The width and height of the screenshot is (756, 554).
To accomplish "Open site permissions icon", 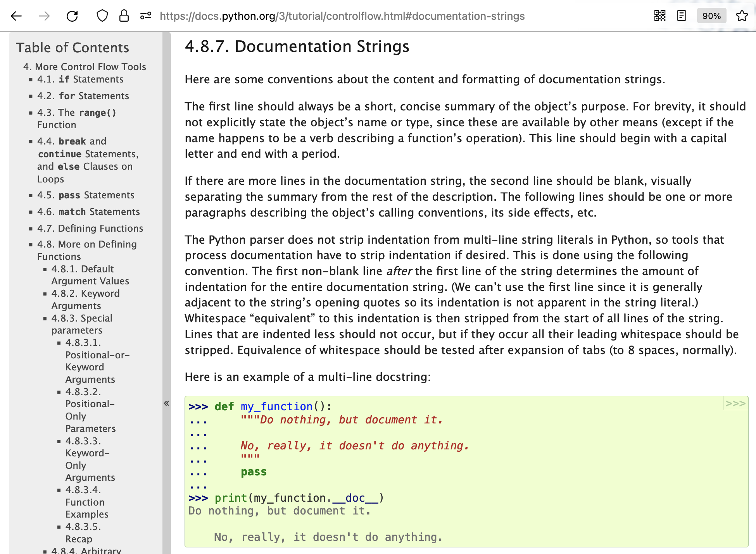I will pyautogui.click(x=145, y=16).
